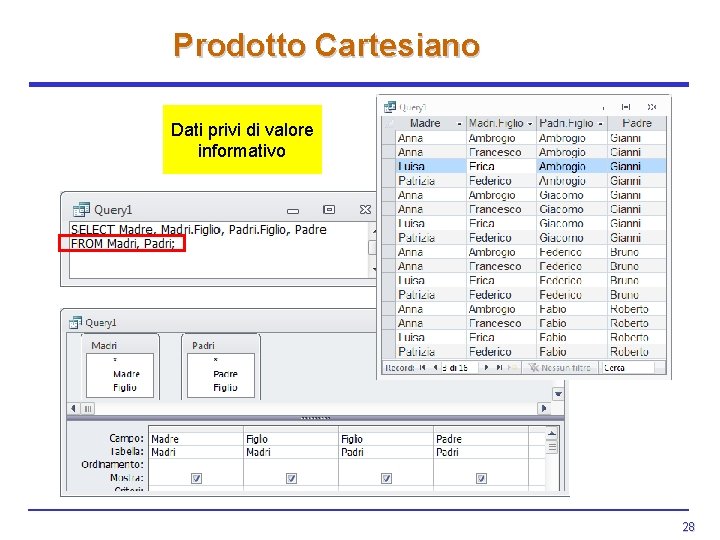720x540 pixels.
Task: Click the Cerca search box
Action: (x=629, y=367)
